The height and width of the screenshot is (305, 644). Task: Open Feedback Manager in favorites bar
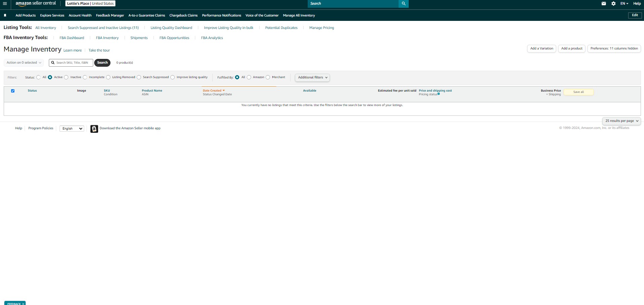pyautogui.click(x=110, y=15)
